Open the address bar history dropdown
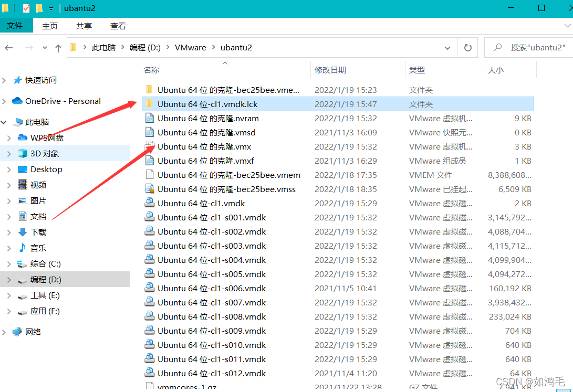The image size is (573, 392). point(447,48)
